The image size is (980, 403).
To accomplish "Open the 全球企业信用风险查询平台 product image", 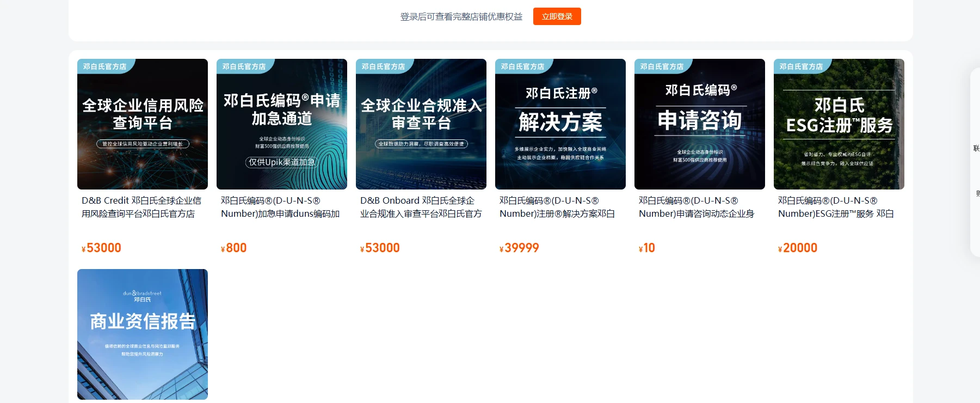I will tap(143, 124).
